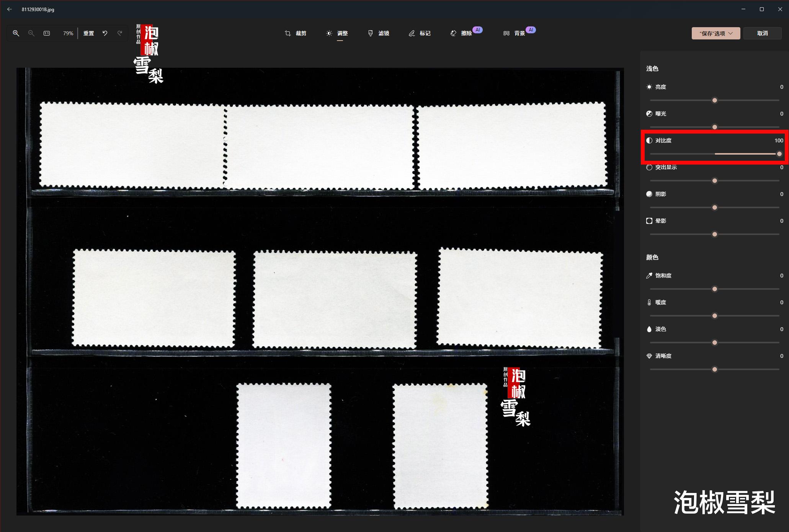
Task: Click the zoom in magnifier icon
Action: [x=16, y=33]
